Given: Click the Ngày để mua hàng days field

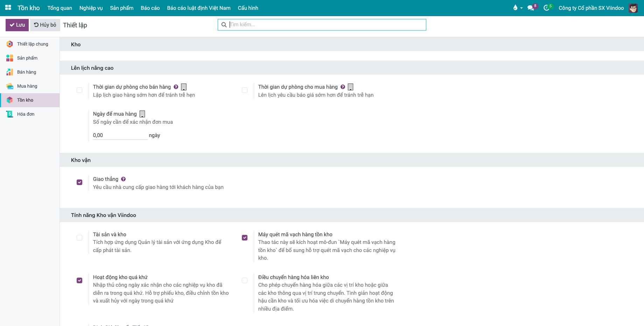Looking at the screenshot, I should [120, 135].
